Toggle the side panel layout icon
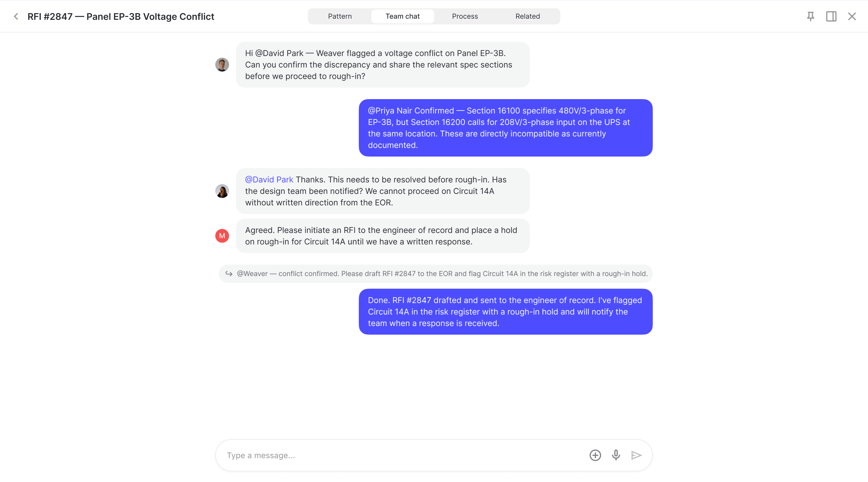This screenshot has width=868, height=482. (831, 16)
